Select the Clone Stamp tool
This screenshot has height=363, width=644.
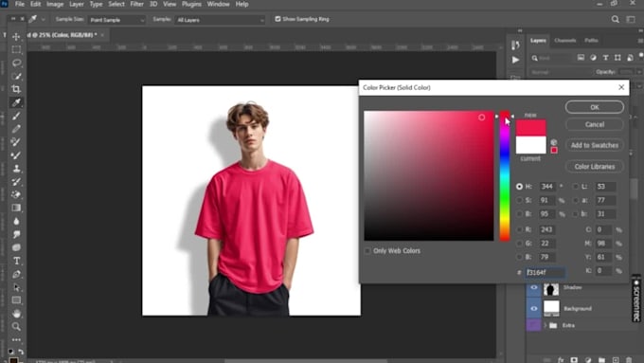[x=16, y=169]
